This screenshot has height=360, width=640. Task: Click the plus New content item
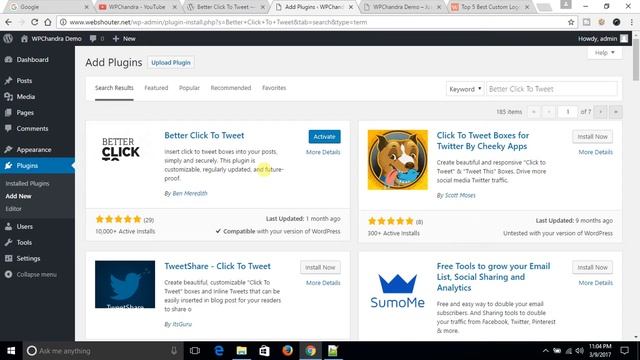click(124, 38)
